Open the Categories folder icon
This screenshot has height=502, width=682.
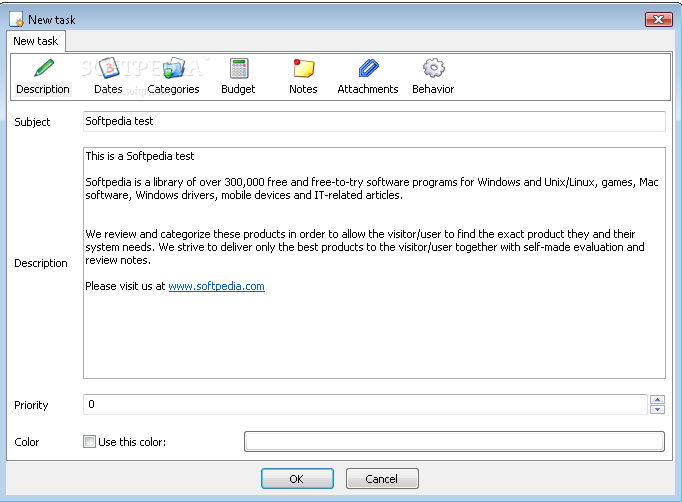174,68
